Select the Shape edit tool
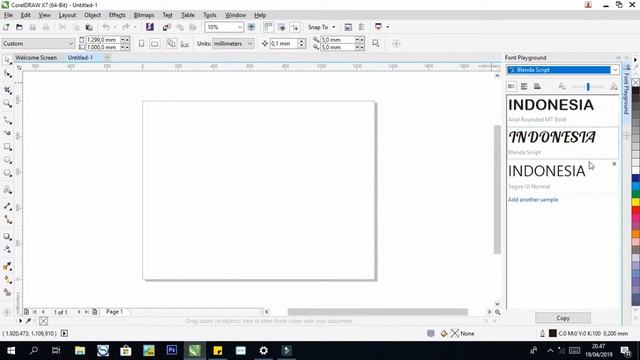The width and height of the screenshot is (640, 360). point(7,74)
